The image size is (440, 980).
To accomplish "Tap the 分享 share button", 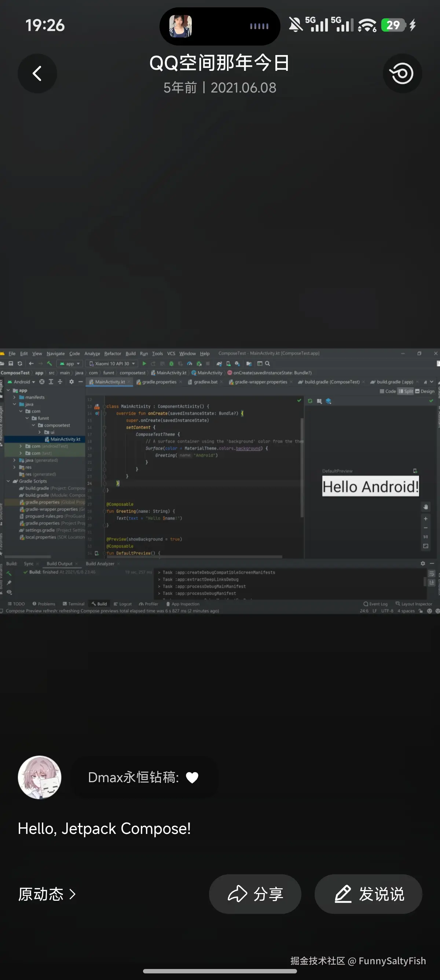I will point(255,894).
